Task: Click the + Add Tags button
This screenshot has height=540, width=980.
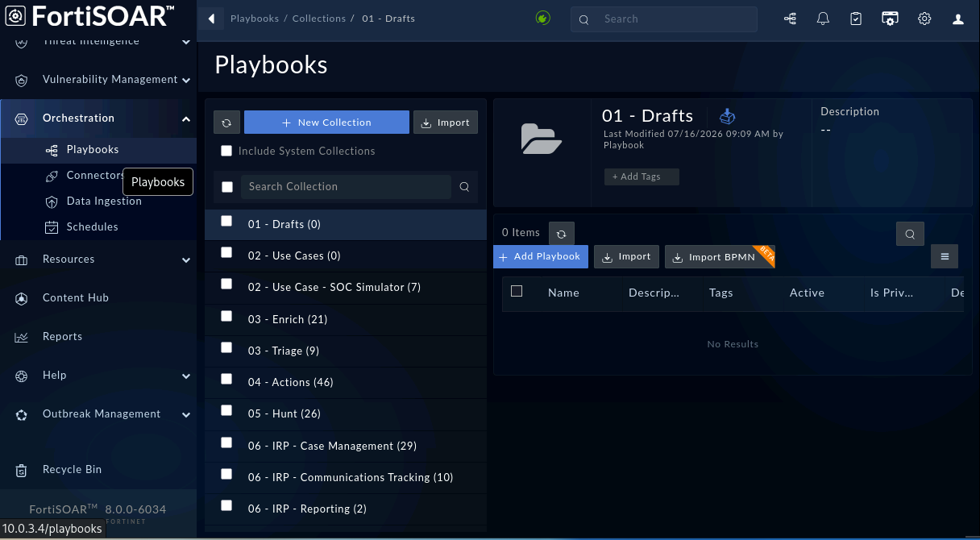Action: 642,177
